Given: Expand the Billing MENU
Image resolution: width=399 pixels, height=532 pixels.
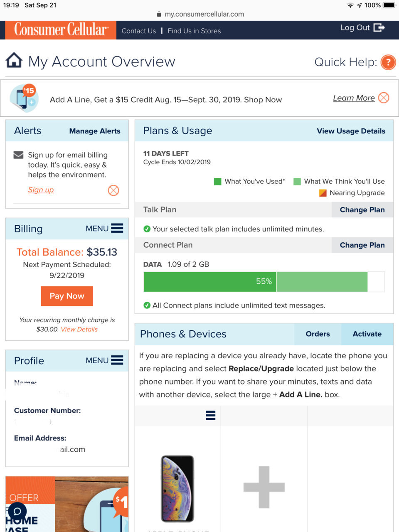Looking at the screenshot, I should [104, 228].
